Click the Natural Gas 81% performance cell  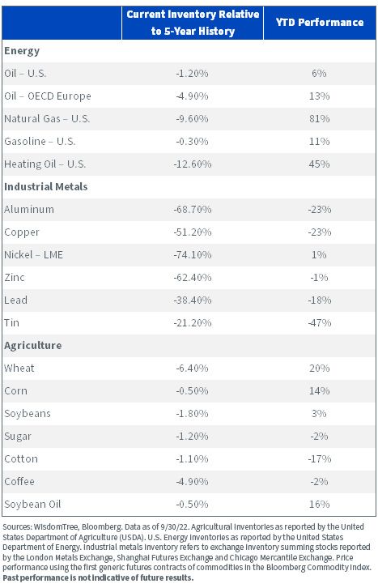[319, 119]
